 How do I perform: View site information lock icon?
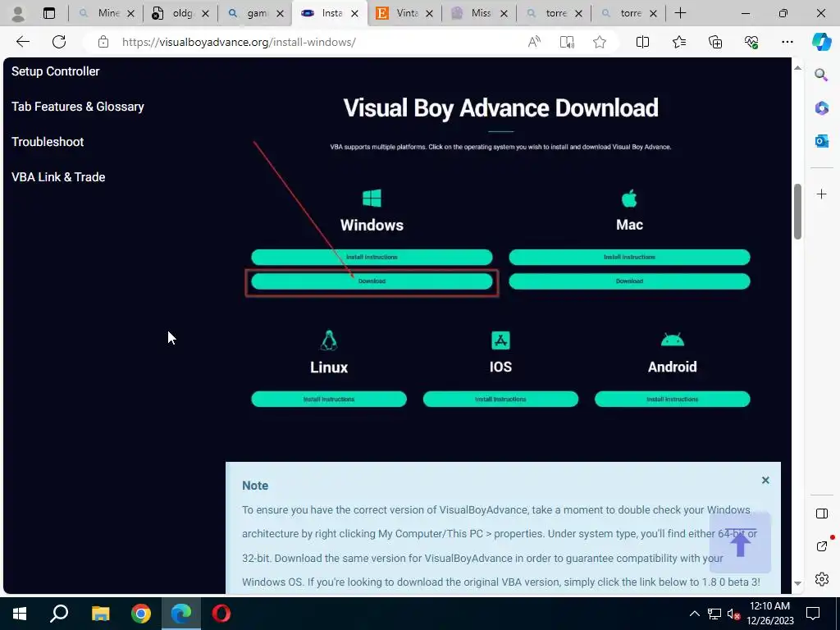coord(103,42)
